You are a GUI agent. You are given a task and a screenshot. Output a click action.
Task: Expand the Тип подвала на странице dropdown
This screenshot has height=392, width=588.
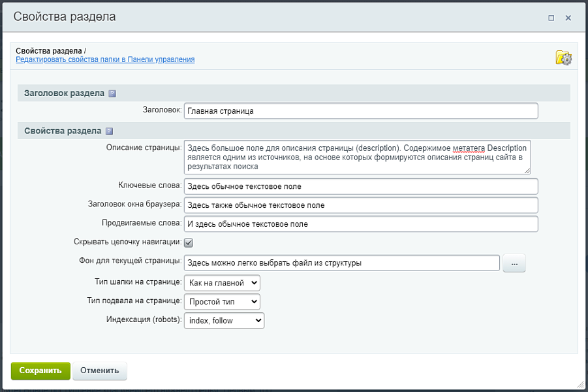[x=222, y=302]
